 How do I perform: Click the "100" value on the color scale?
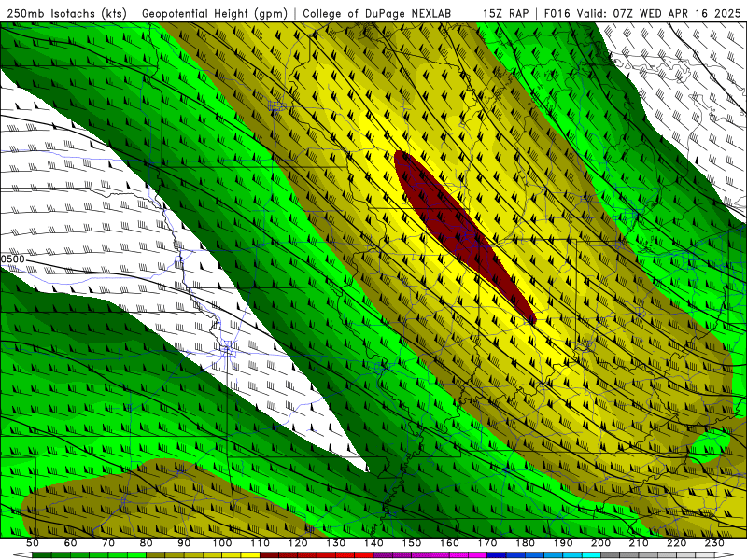pos(222,543)
